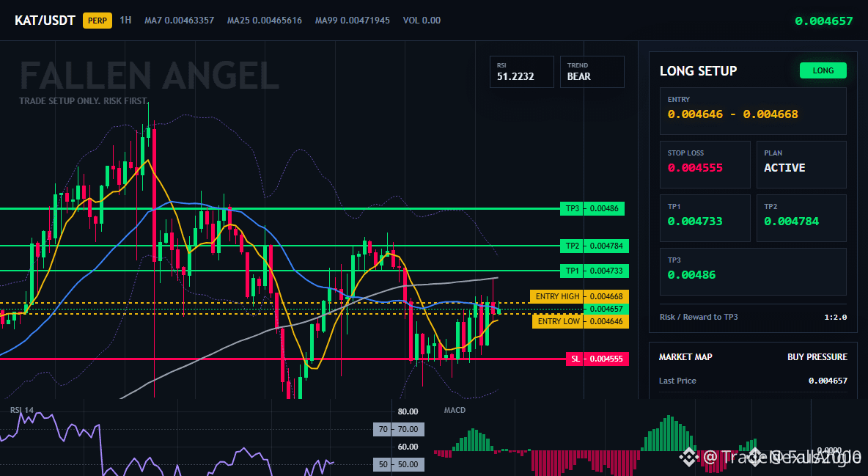Click the header price 0.004657

[x=824, y=21]
